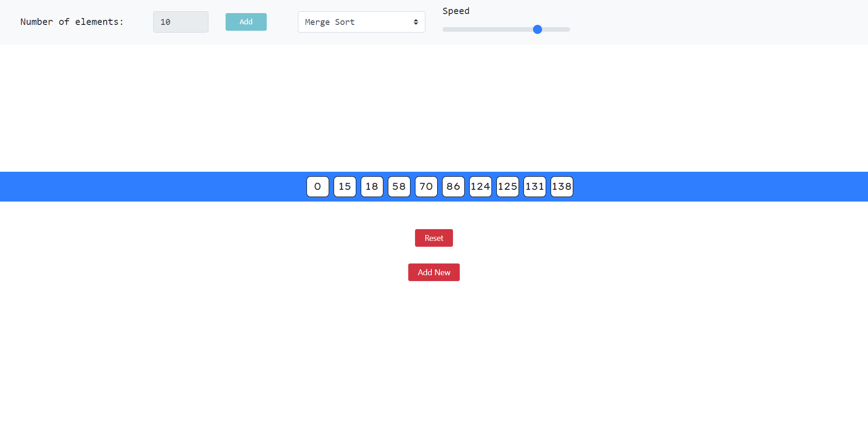The height and width of the screenshot is (423, 868).
Task: Click the Add button
Action: (246, 22)
